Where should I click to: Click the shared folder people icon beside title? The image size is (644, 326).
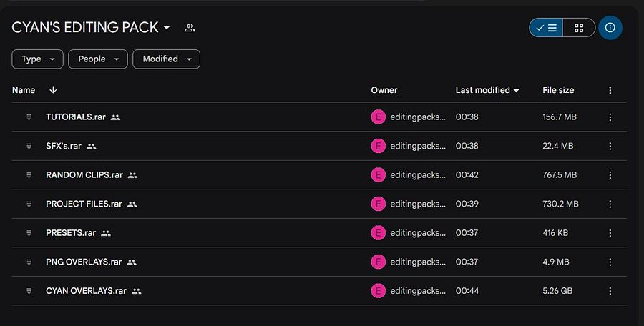tap(190, 28)
